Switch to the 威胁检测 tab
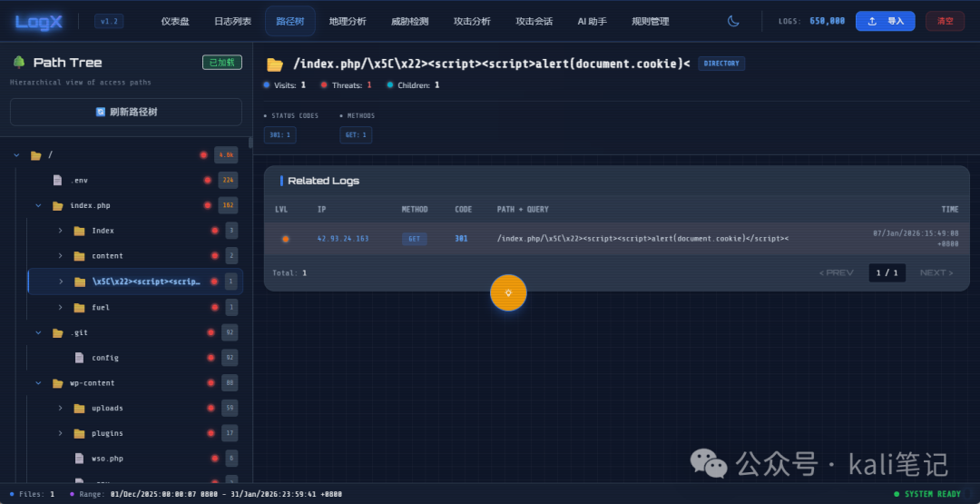980x504 pixels. tap(409, 21)
